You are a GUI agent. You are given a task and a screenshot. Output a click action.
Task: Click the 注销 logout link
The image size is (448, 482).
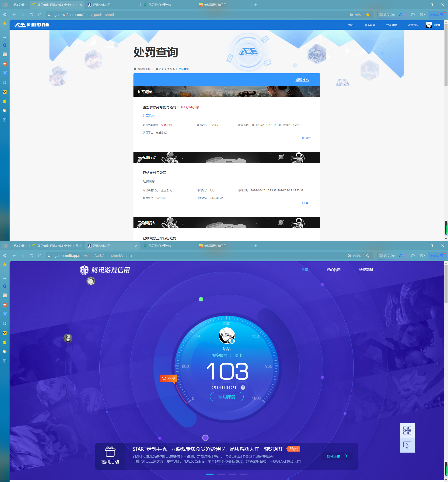(x=437, y=25)
